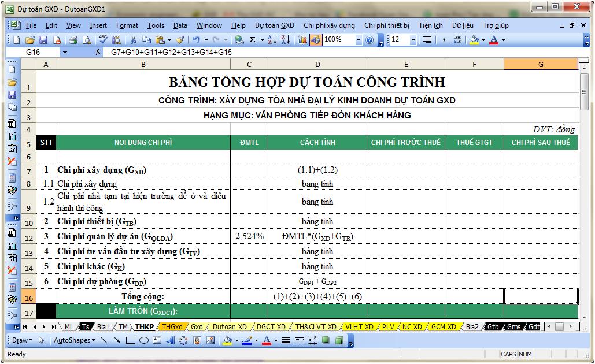Open the Name Box dropdown arrow
Image resolution: width=595 pixels, height=364 pixels.
65,52
